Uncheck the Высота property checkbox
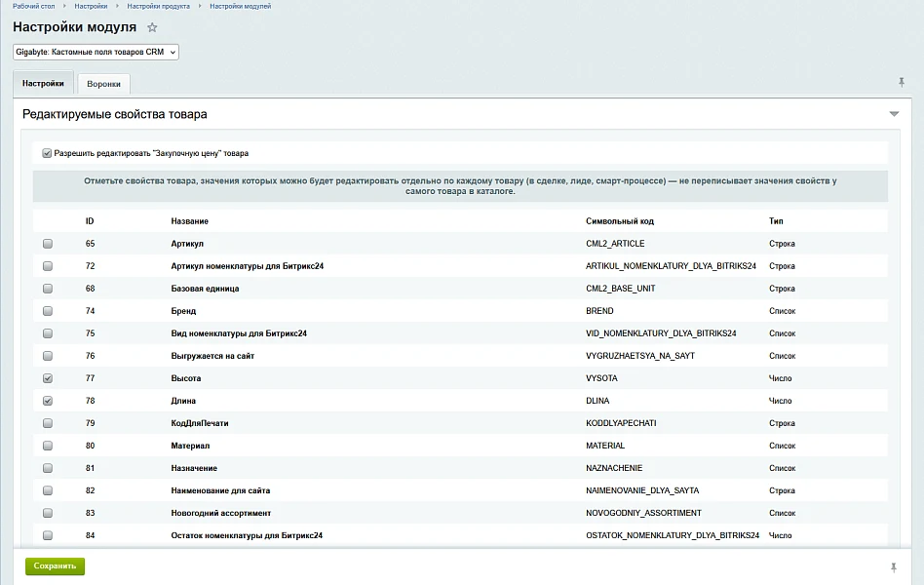 48,378
